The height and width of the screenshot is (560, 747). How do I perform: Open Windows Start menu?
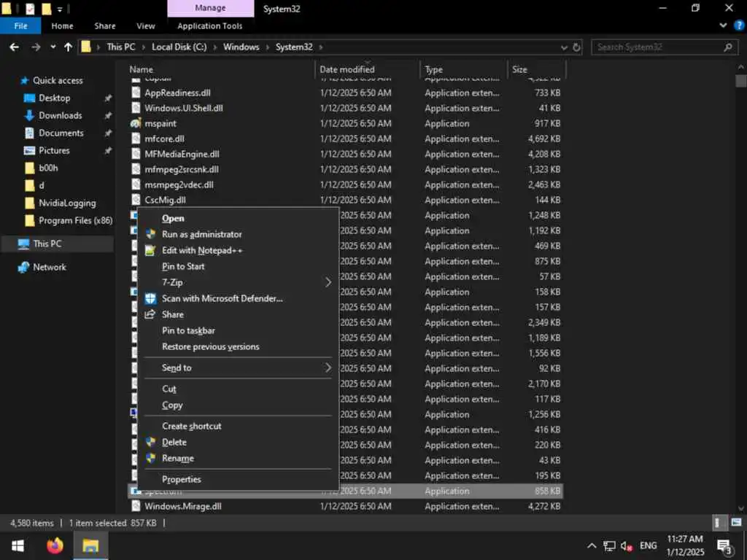click(18, 545)
